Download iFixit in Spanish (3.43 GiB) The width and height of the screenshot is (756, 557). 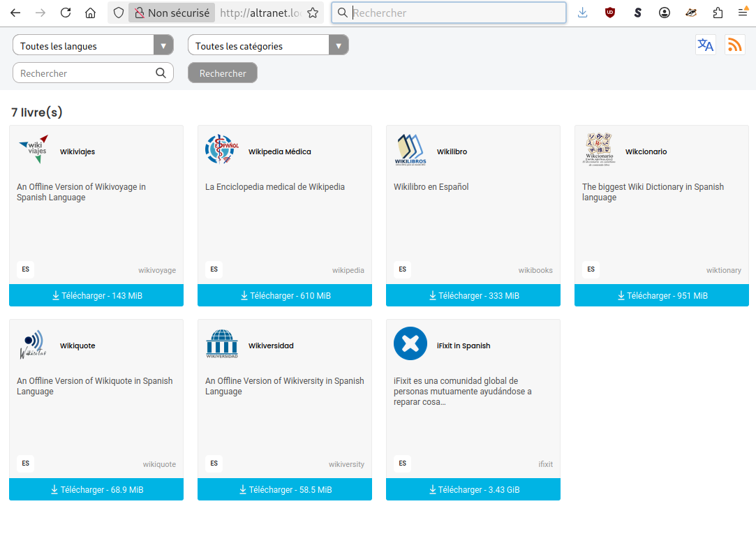[473, 489]
